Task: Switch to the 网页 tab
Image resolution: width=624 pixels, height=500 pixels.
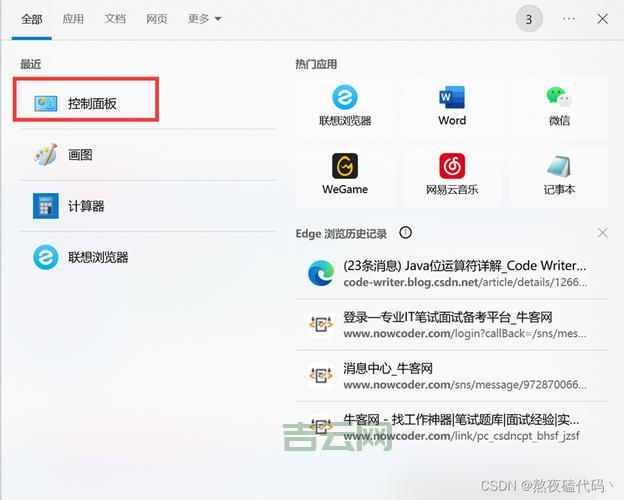Action: point(157,19)
